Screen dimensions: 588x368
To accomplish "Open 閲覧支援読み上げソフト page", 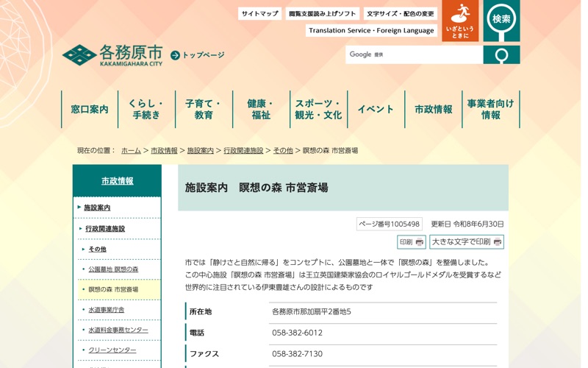I will click(323, 13).
